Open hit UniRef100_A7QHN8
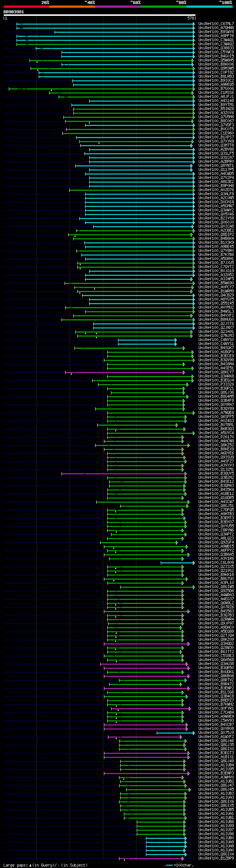The height and width of the screenshot is (868, 236). pos(216,28)
